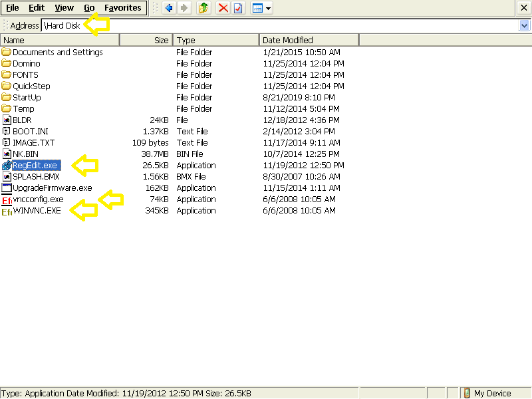Image resolution: width=532 pixels, height=399 pixels.
Task: Click the BLDR file icon
Action: pyautogui.click(x=7, y=120)
